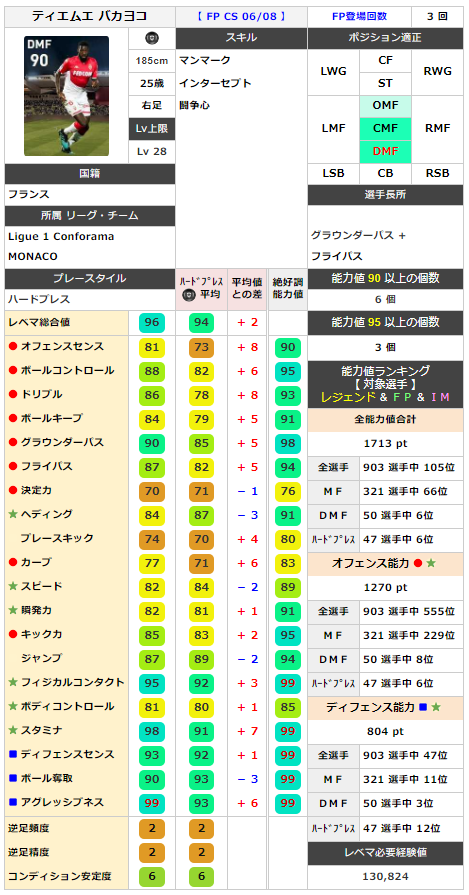Click the 絶好調能力値 column header

pos(288,290)
